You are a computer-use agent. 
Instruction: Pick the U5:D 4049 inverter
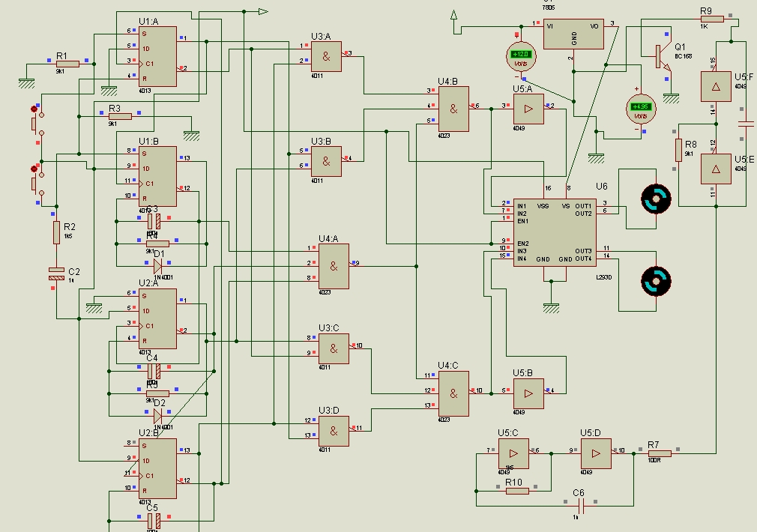click(596, 453)
